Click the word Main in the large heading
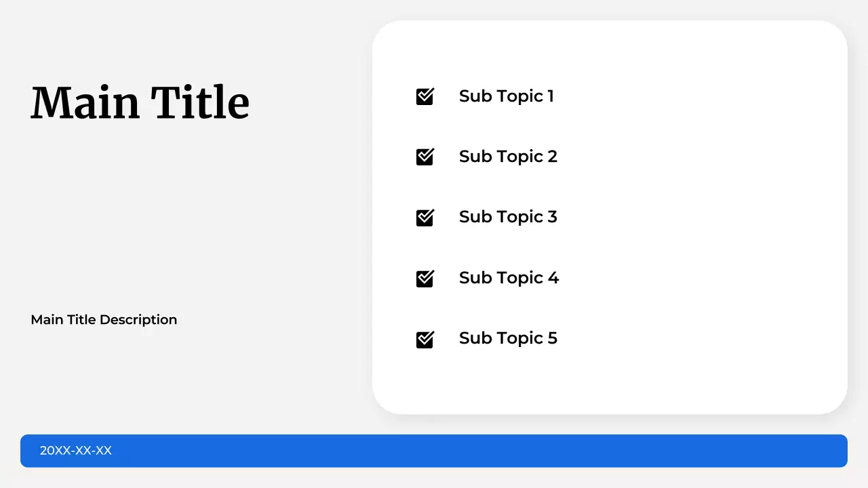 (85, 103)
